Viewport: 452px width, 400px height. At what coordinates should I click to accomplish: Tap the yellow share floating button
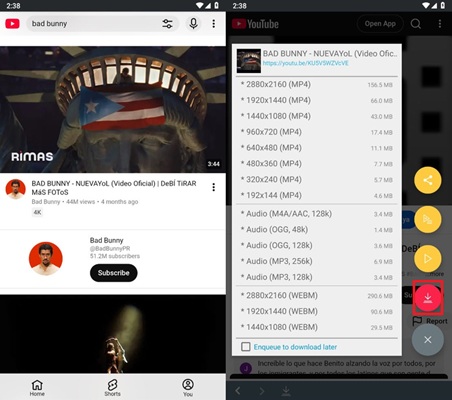[428, 180]
